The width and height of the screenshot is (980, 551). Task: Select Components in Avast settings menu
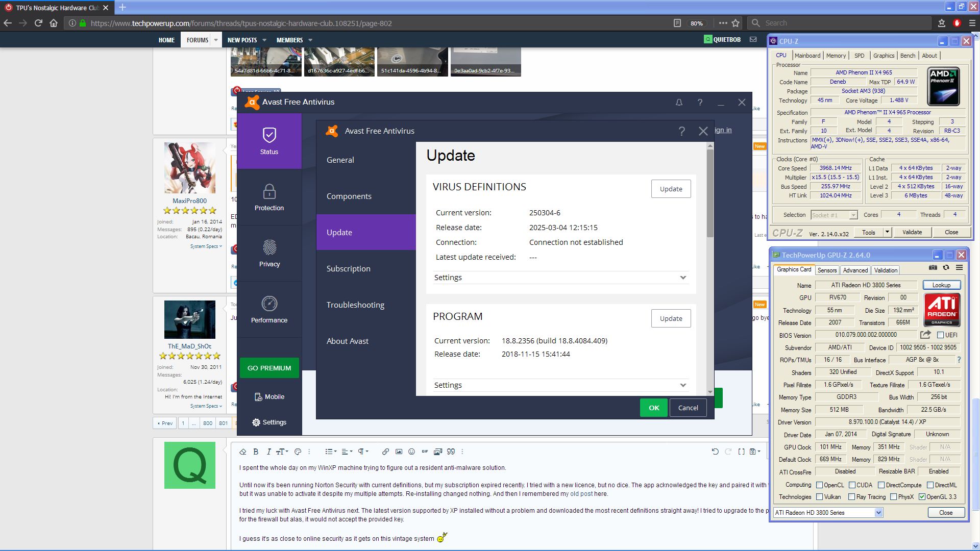coord(366,196)
